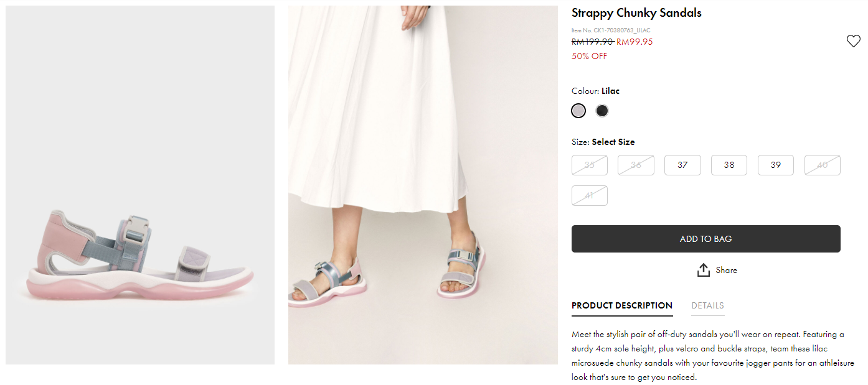Click unavailable size 36 box

(636, 165)
